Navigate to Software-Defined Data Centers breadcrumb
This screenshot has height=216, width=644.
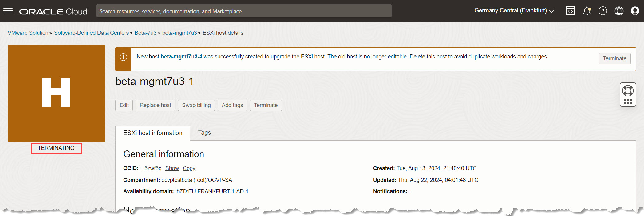(91, 33)
